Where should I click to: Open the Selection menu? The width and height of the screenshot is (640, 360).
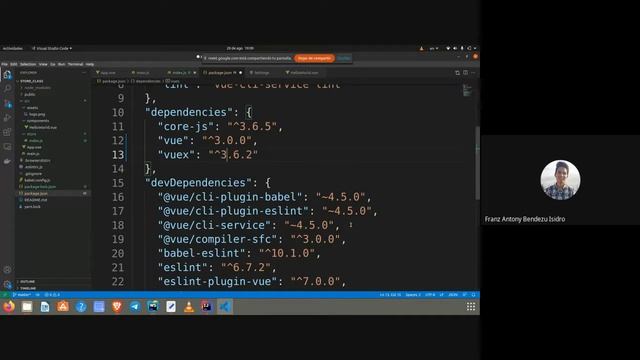point(28,64)
